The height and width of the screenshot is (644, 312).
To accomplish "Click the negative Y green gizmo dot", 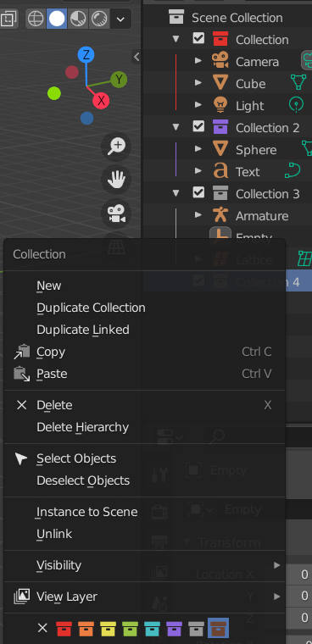I will [54, 93].
